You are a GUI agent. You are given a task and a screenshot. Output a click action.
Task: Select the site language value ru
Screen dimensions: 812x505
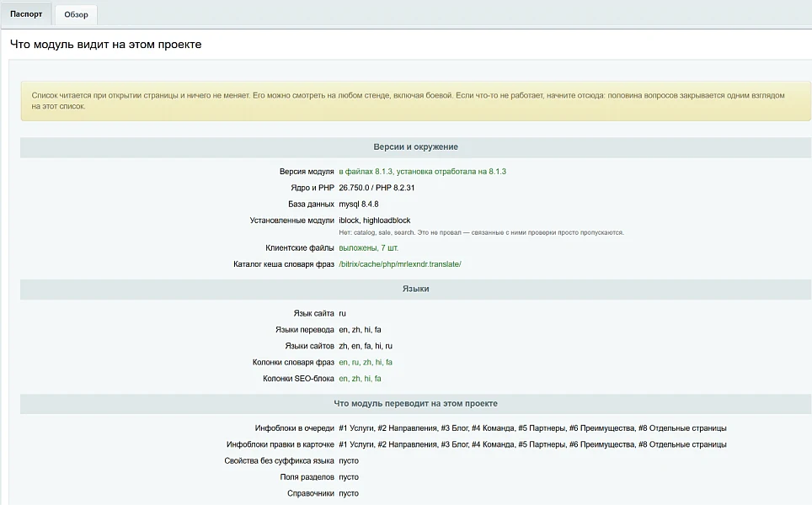point(342,314)
